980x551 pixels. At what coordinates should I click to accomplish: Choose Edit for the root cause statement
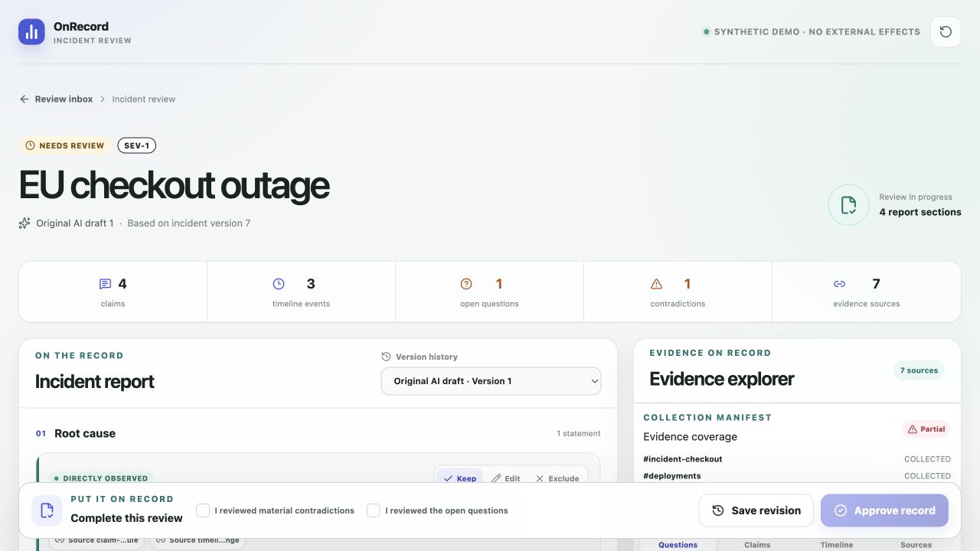(x=505, y=478)
